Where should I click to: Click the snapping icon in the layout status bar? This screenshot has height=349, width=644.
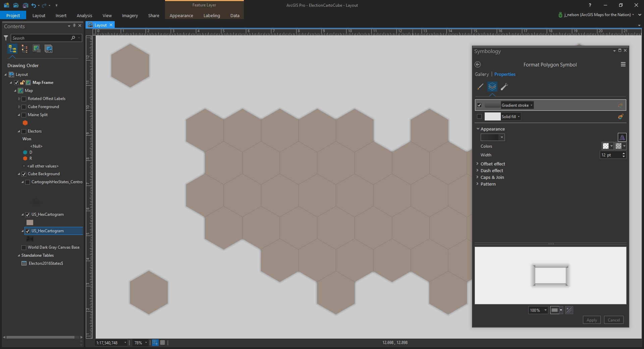155,343
